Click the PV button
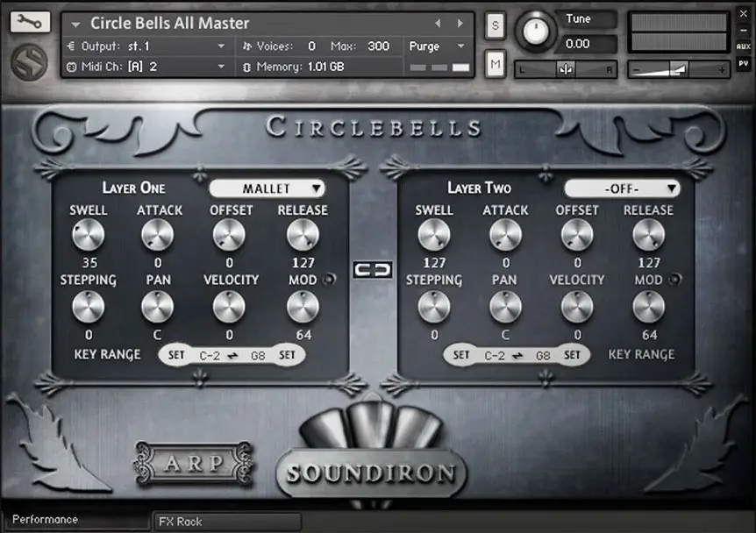Screen dimensions: 756x533 [x=743, y=64]
